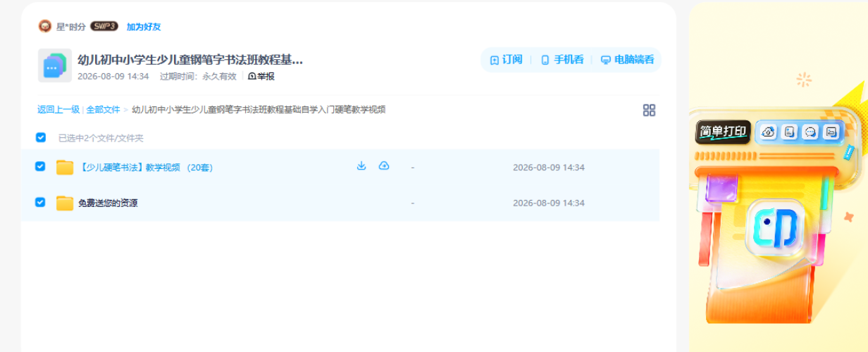The image size is (868, 352).
Task: Click 全部文件 breadcrumb link
Action: pos(103,110)
